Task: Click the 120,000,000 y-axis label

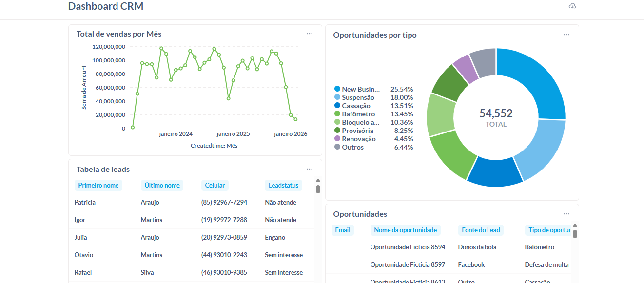Action: [109, 47]
